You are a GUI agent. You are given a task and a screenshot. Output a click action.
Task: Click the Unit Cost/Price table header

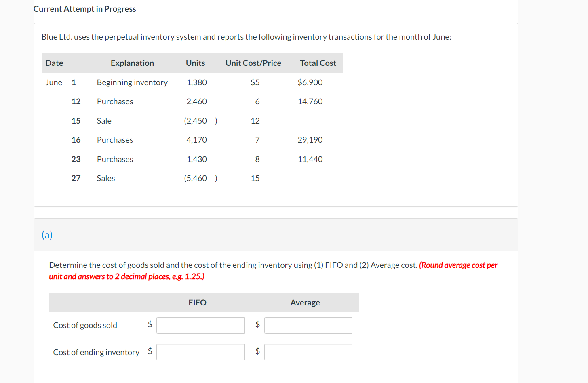[x=253, y=63]
